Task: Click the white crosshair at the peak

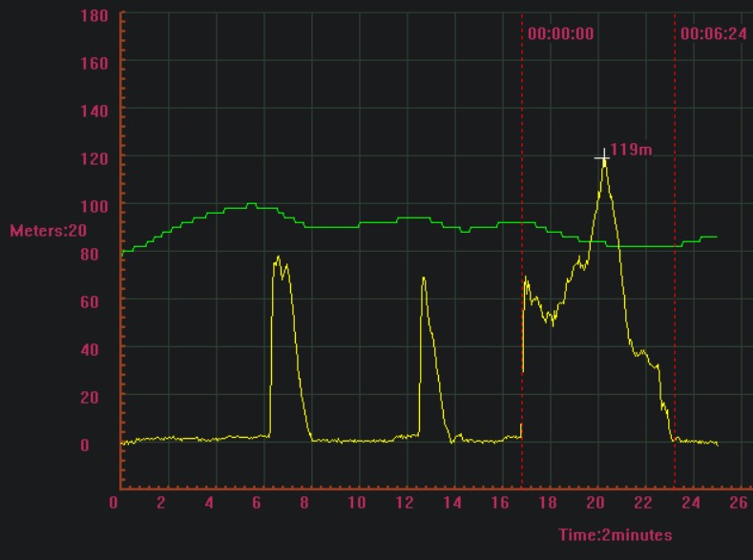Action: click(x=602, y=156)
